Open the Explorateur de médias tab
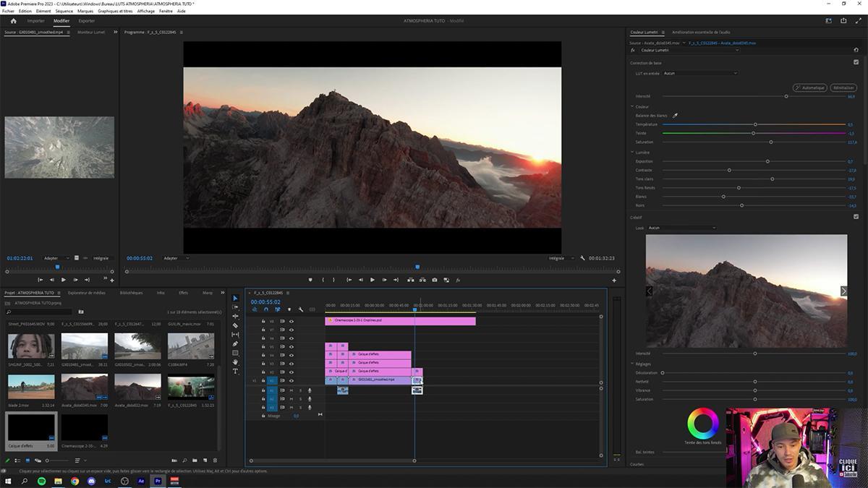The image size is (868, 488). tap(87, 293)
